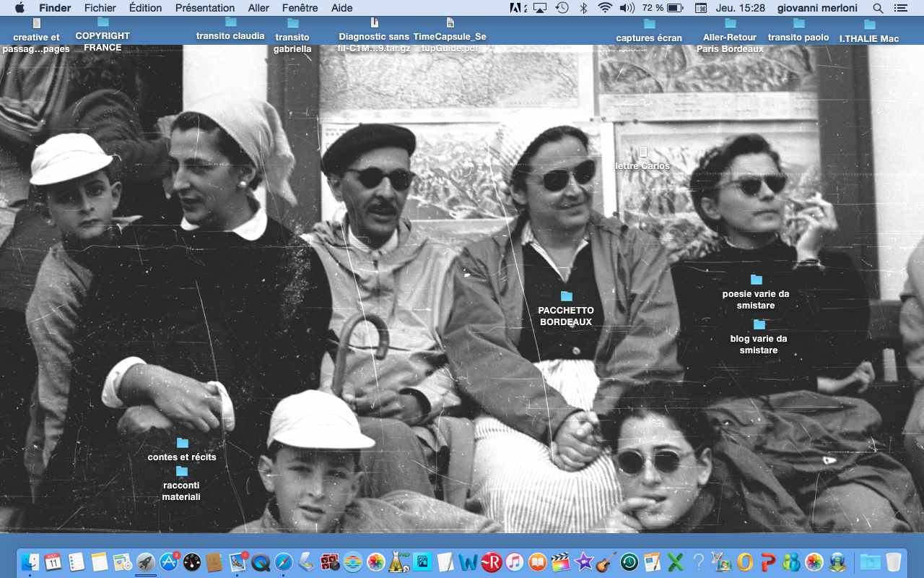Click the QuickTime Player dock icon
The width and height of the screenshot is (924, 578).
261,562
